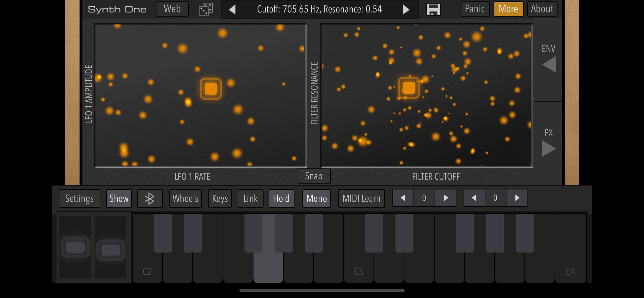The image size is (644, 298).
Task: Open Bluetooth MIDI connection
Action: pos(150,199)
